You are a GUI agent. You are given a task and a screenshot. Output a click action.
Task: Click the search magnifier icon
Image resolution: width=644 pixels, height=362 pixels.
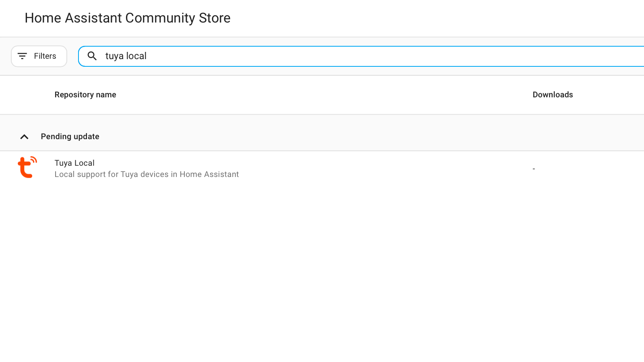(92, 56)
